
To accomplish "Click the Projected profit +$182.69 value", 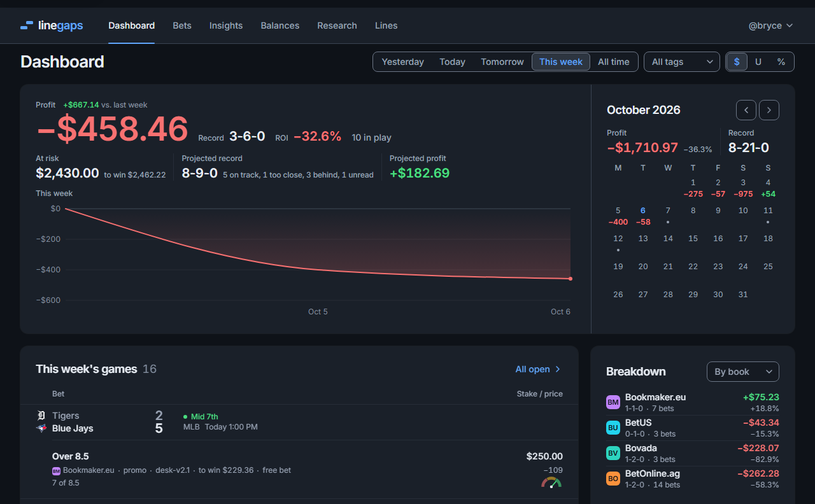I will [x=420, y=173].
